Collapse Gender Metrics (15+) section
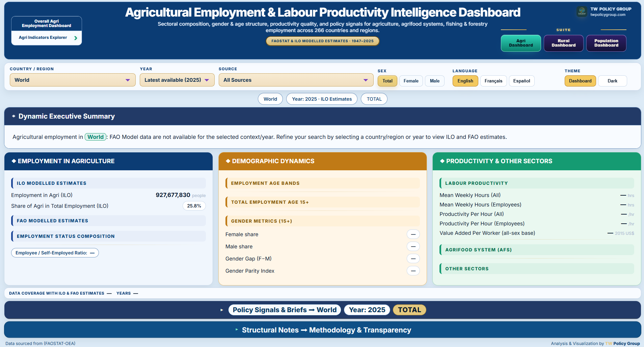644x347 pixels. 323,221
